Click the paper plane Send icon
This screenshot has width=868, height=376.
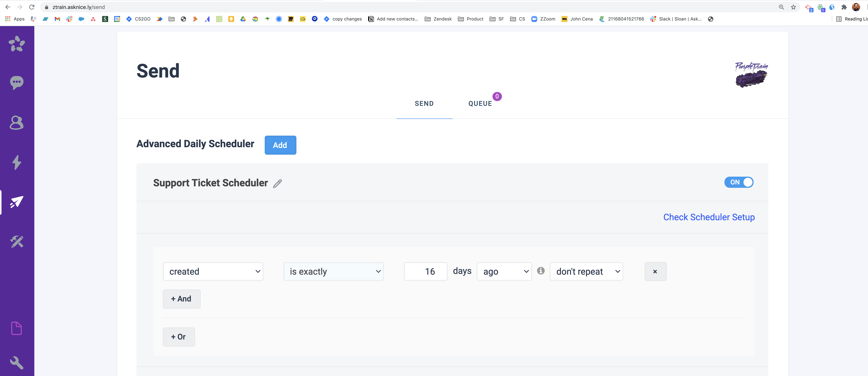pos(17,202)
